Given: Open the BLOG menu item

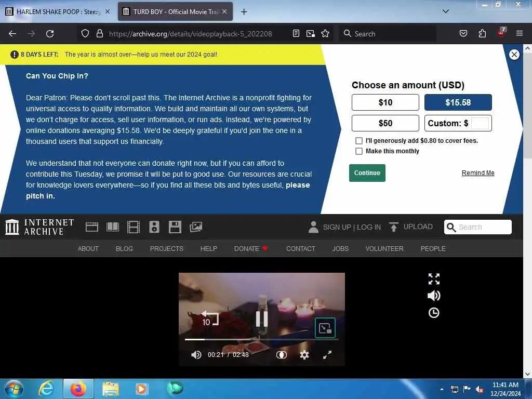Looking at the screenshot, I should (124, 249).
